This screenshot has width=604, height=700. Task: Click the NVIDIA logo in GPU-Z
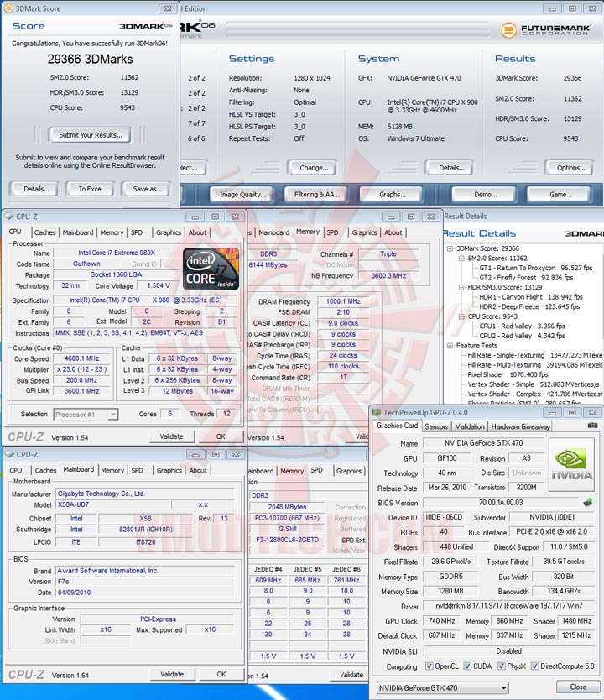(x=572, y=465)
